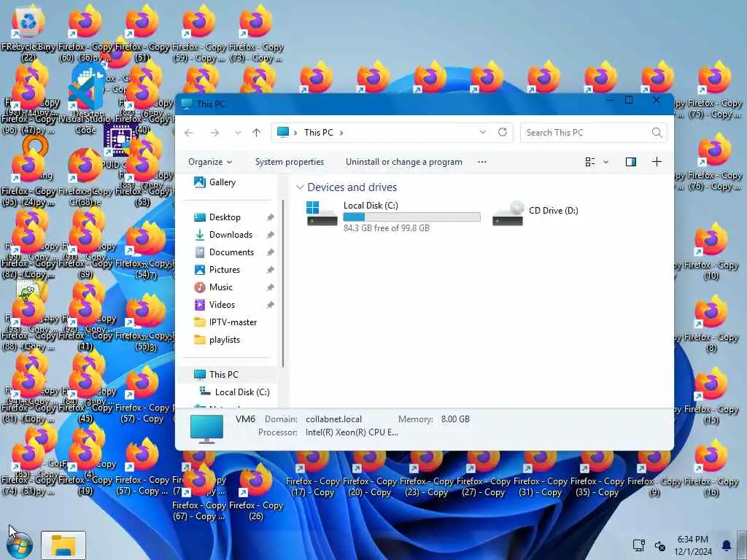Navigate up one folder level
The height and width of the screenshot is (560, 747).
(x=257, y=133)
